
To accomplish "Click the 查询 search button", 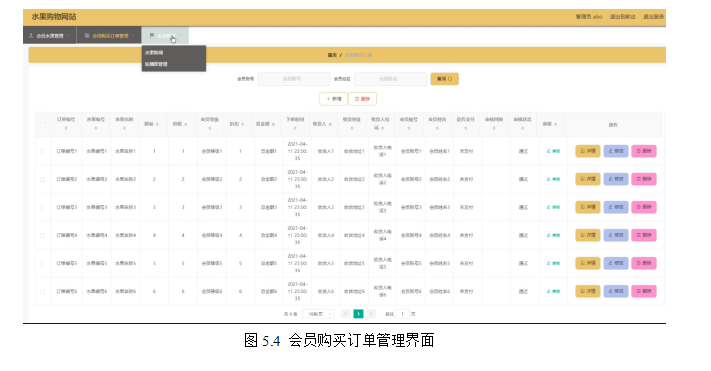I will pos(444,79).
